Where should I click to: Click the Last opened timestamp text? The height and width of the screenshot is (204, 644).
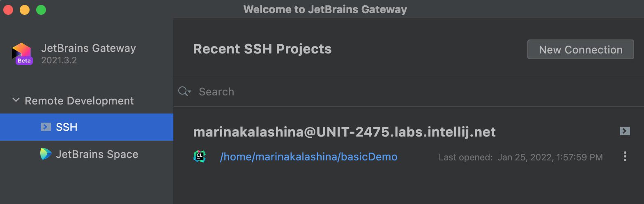(x=520, y=157)
